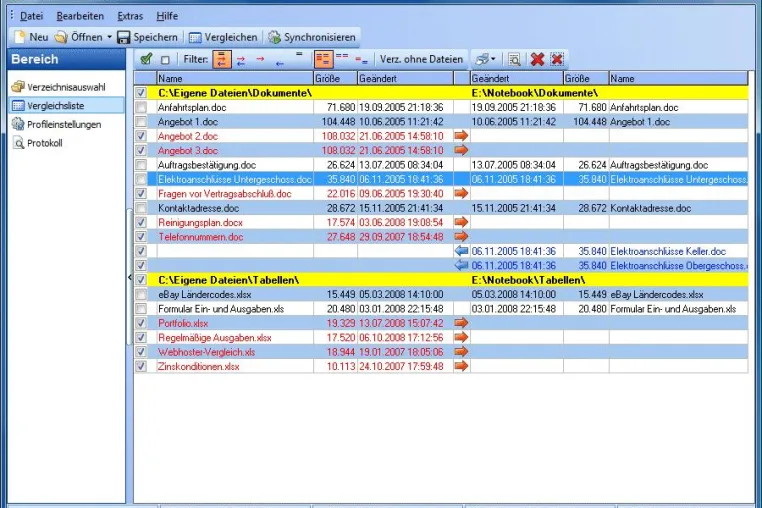The height and width of the screenshot is (508, 762).
Task: Click the red-and-blue equals view icon
Action: [x=361, y=61]
